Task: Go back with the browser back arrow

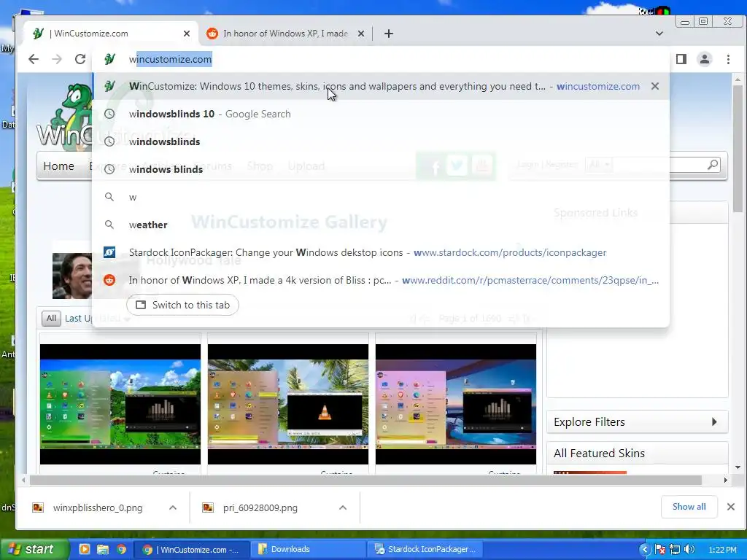Action: 34,59
